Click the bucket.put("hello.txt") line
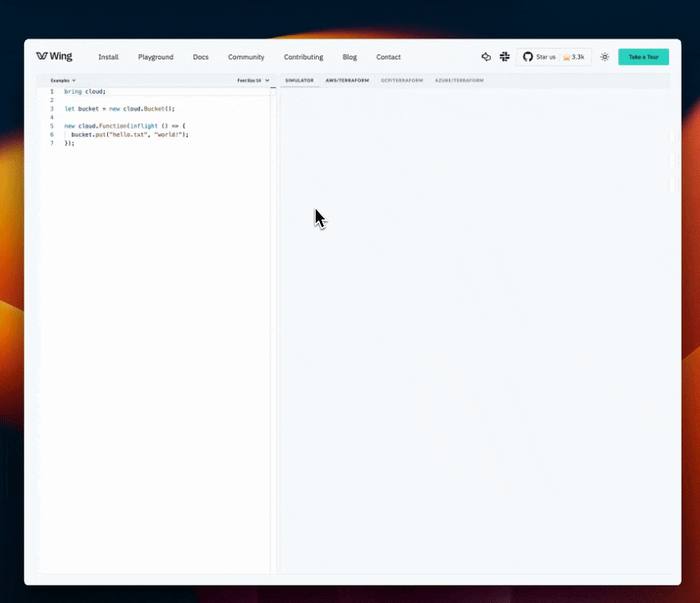This screenshot has width=700, height=603. pyautogui.click(x=130, y=135)
